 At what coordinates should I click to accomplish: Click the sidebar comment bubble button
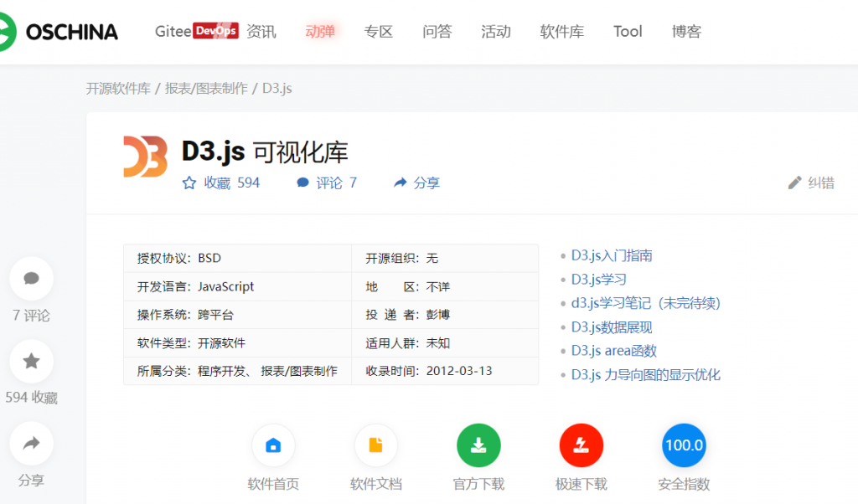[31, 278]
